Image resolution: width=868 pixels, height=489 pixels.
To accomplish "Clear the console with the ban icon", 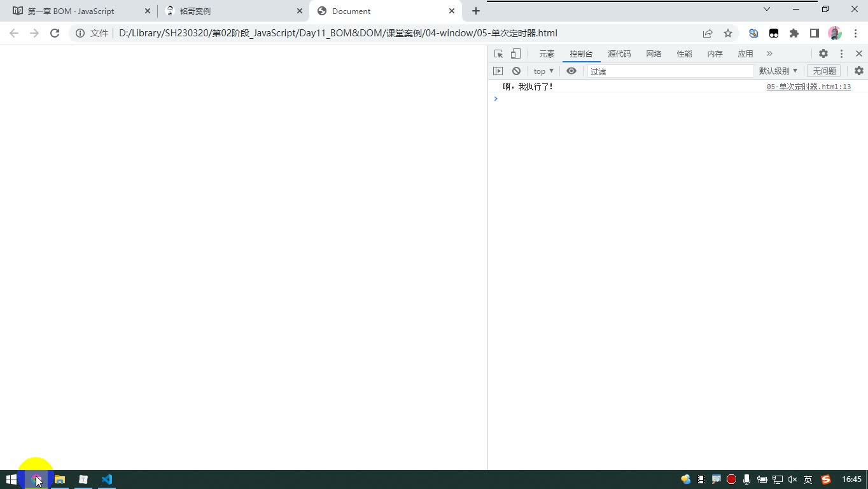I will [516, 71].
